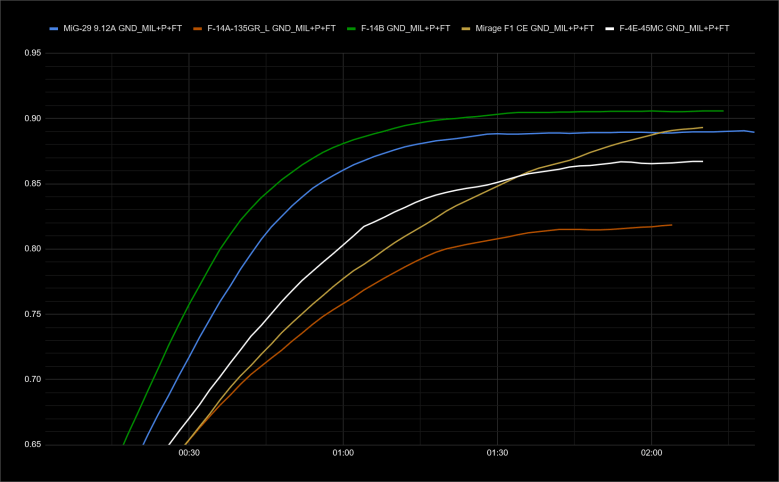
Task: Toggle the MIG-29 9.12A GND_MIL+P+FT series label
Action: (124, 28)
